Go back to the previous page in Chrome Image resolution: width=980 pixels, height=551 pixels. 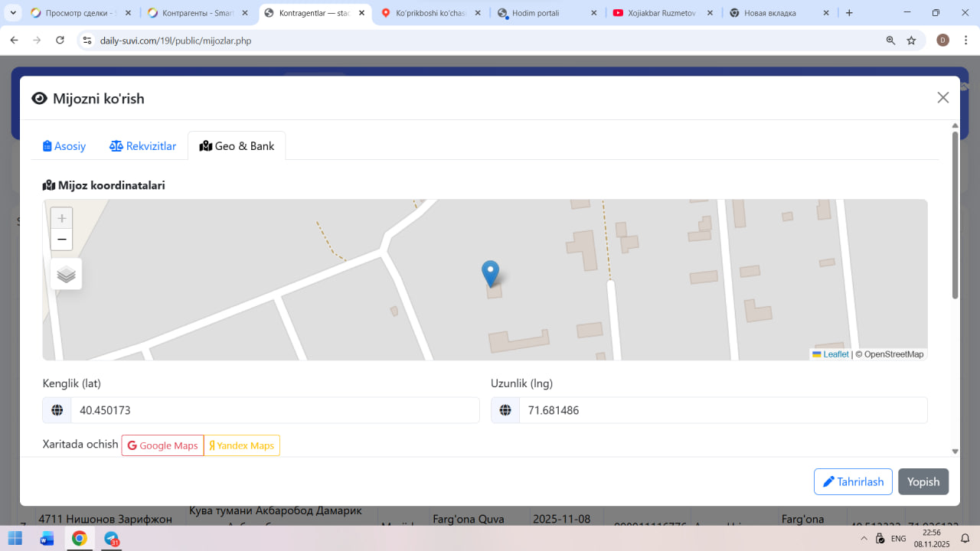click(x=14, y=41)
